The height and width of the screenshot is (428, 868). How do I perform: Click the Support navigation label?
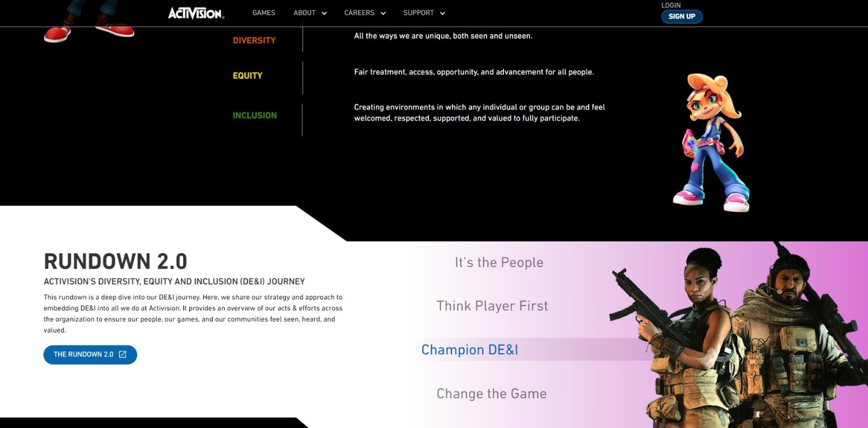click(418, 13)
